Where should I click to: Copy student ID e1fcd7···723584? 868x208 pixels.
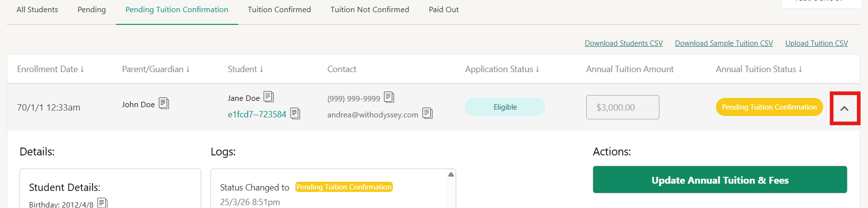point(295,113)
